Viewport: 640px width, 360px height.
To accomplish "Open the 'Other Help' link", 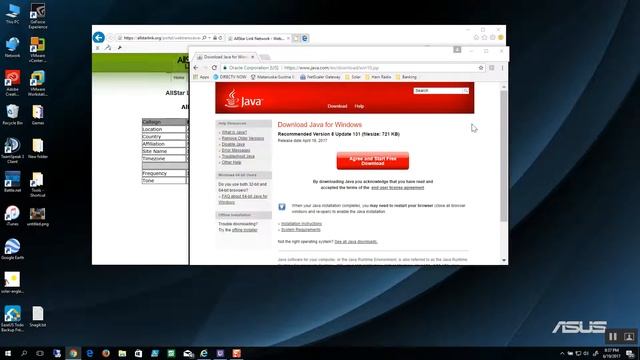I will pos(231,162).
